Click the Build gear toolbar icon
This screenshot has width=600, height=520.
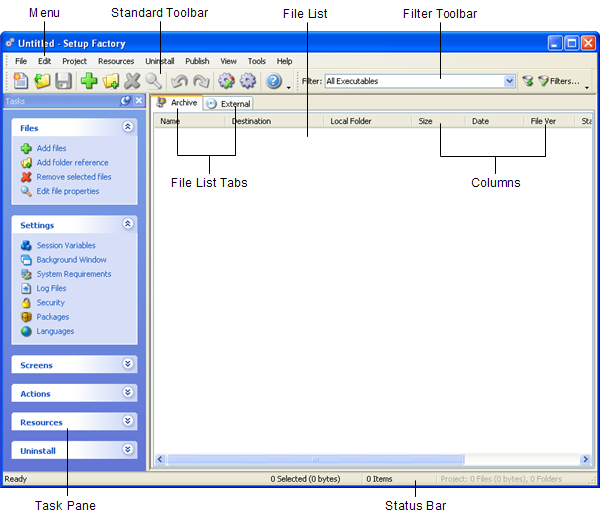pos(226,82)
